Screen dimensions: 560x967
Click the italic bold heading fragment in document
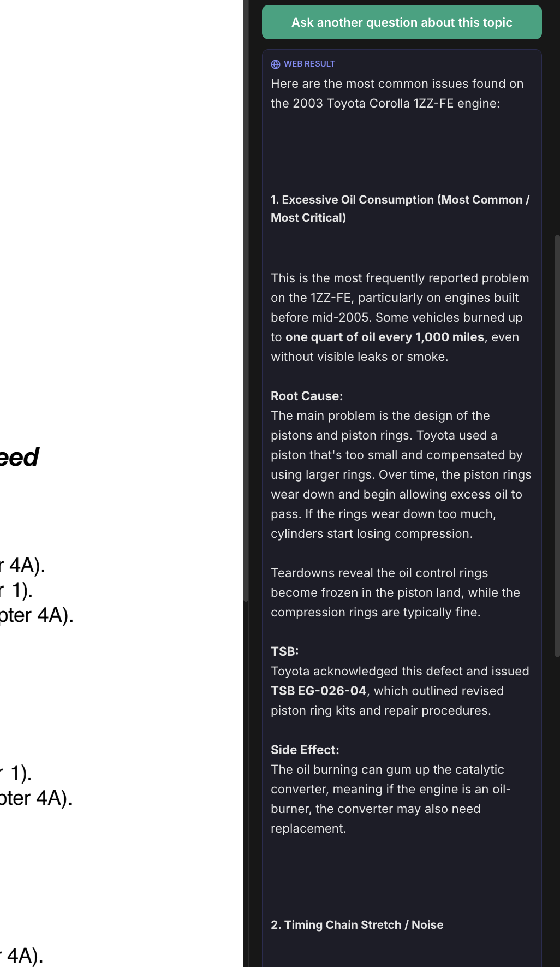pyautogui.click(x=19, y=457)
